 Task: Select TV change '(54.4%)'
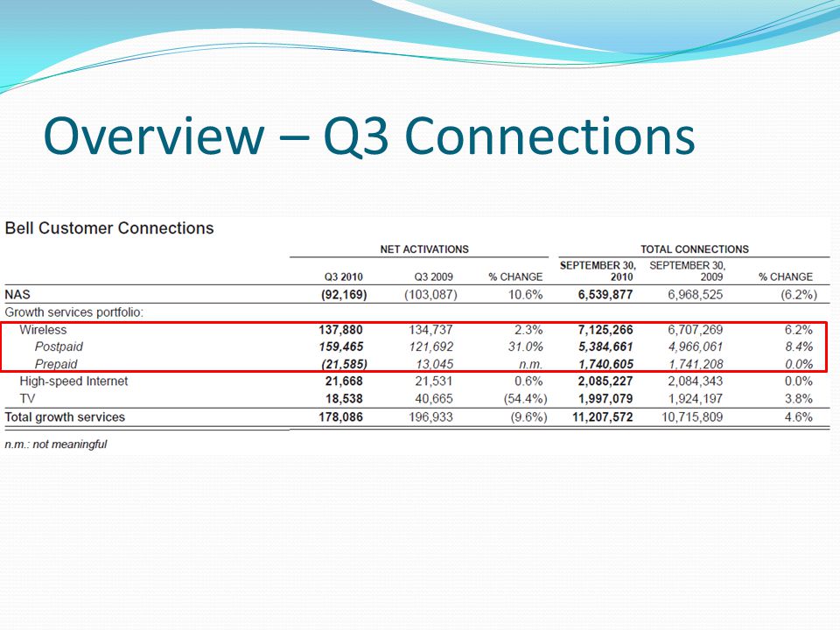(526, 399)
